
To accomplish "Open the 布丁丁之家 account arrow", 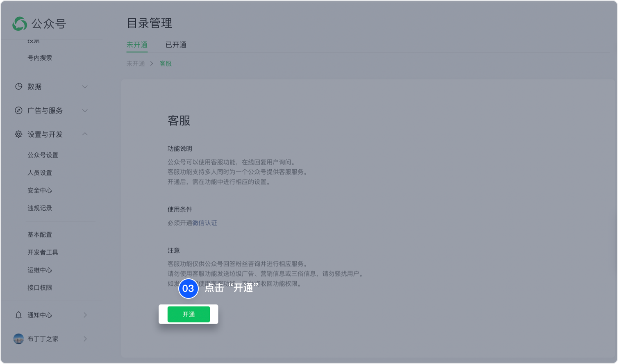I will pos(85,339).
